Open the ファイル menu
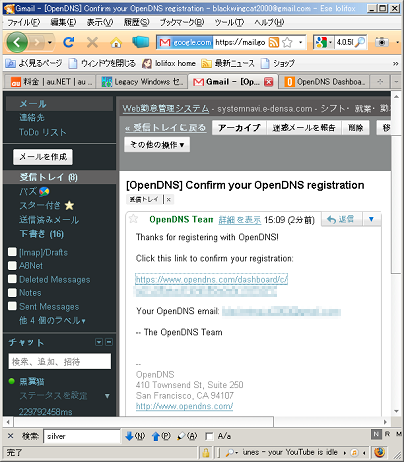The width and height of the screenshot is (404, 462). (24, 22)
